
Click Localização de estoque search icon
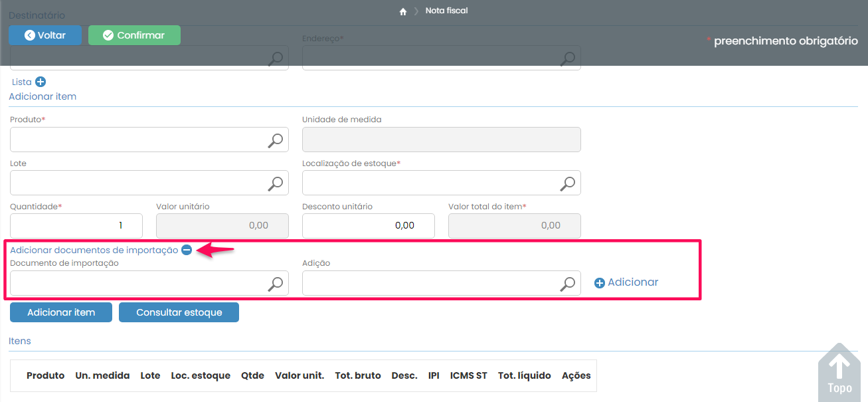(x=567, y=183)
